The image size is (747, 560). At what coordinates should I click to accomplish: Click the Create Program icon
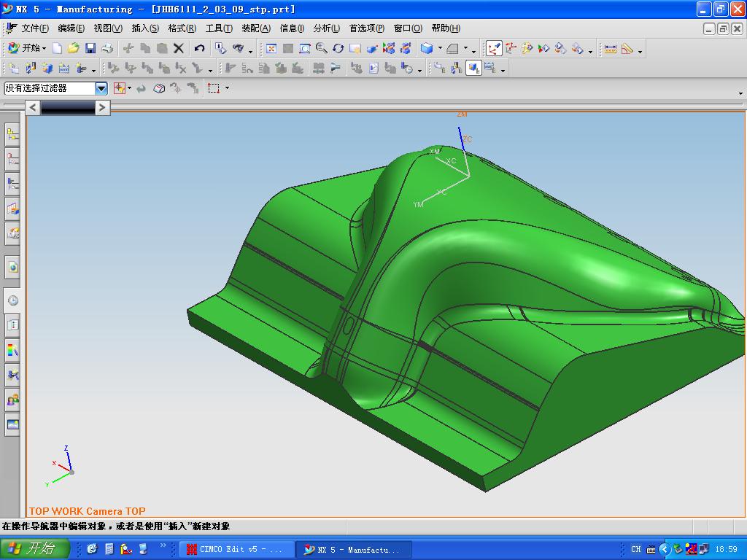pos(13,69)
